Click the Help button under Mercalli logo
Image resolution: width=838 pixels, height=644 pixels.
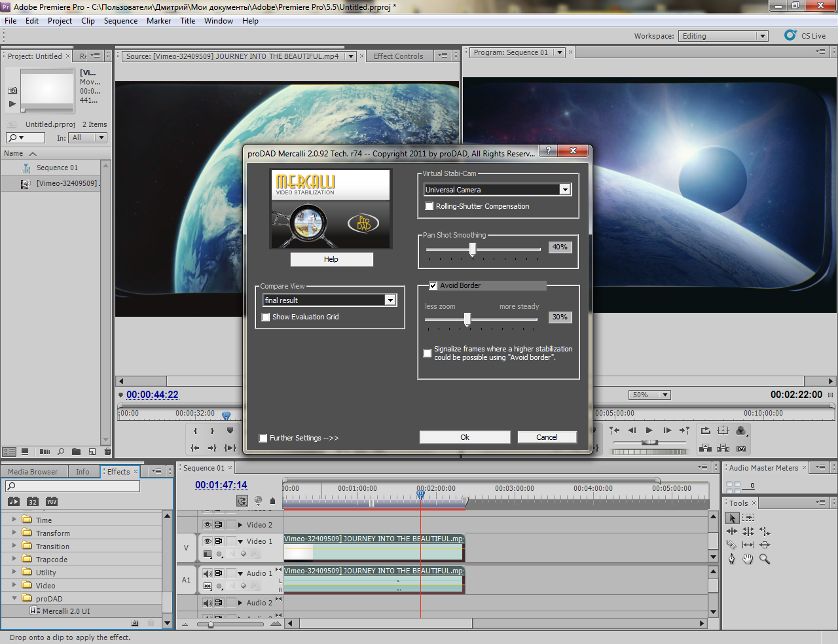click(x=331, y=259)
